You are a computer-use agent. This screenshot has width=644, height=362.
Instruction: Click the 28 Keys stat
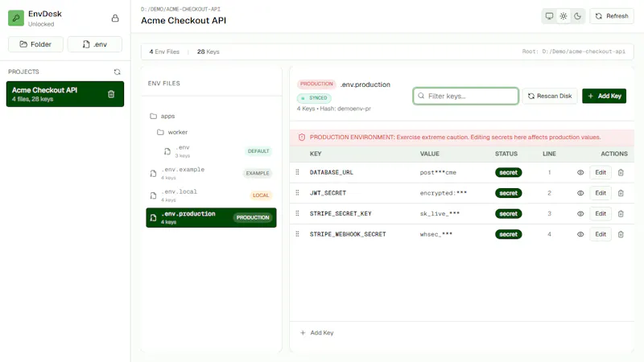[x=208, y=51]
